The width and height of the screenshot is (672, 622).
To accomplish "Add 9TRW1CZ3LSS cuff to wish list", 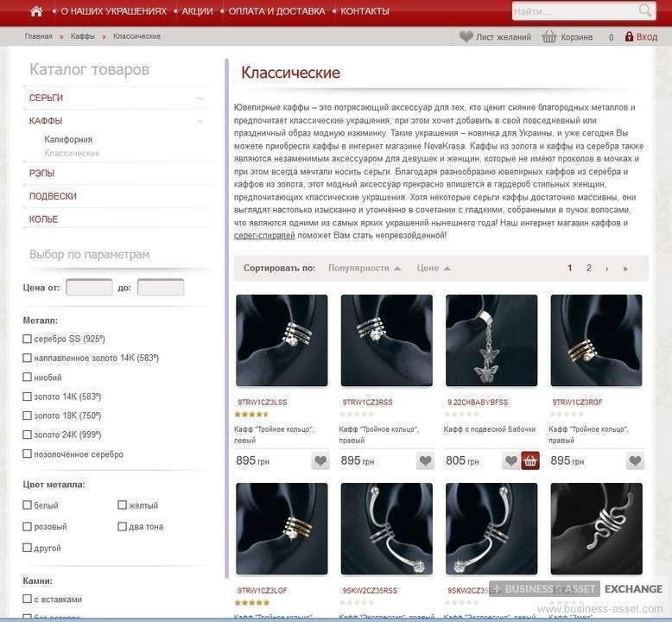I will [320, 460].
